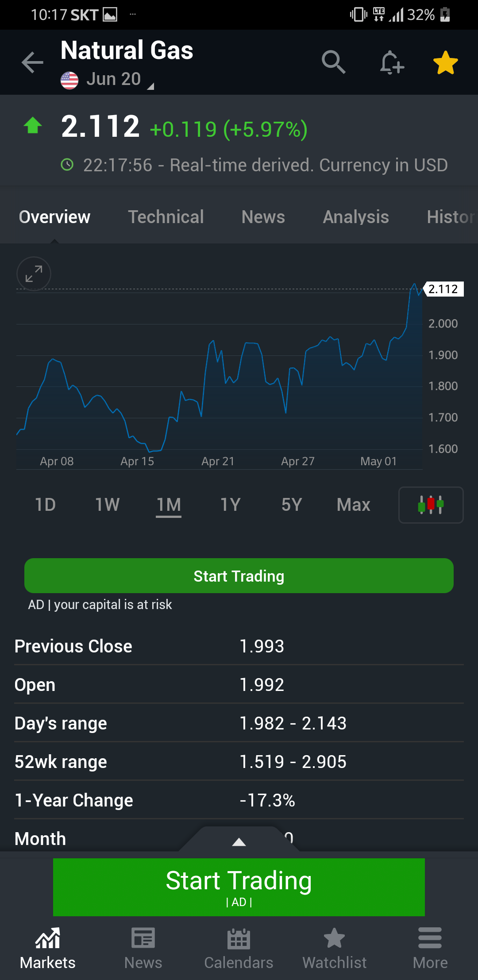Open the More menu
478x980 pixels.
pos(430,948)
